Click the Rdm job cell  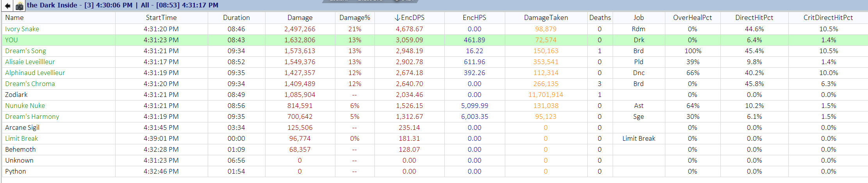638,29
